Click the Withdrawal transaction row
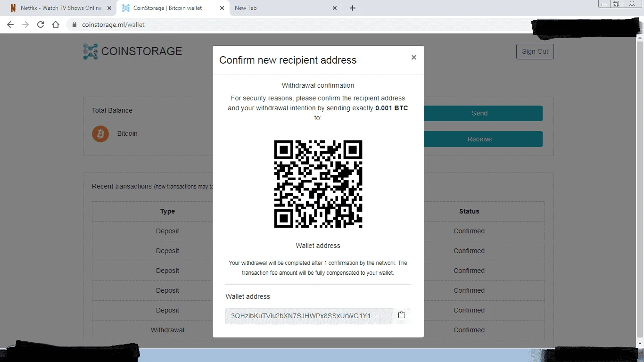 [318, 330]
